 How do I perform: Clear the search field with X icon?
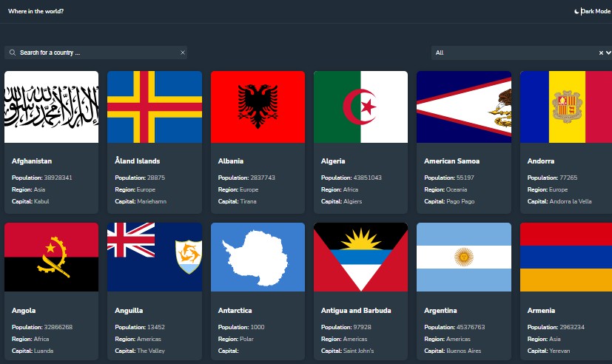tap(183, 53)
